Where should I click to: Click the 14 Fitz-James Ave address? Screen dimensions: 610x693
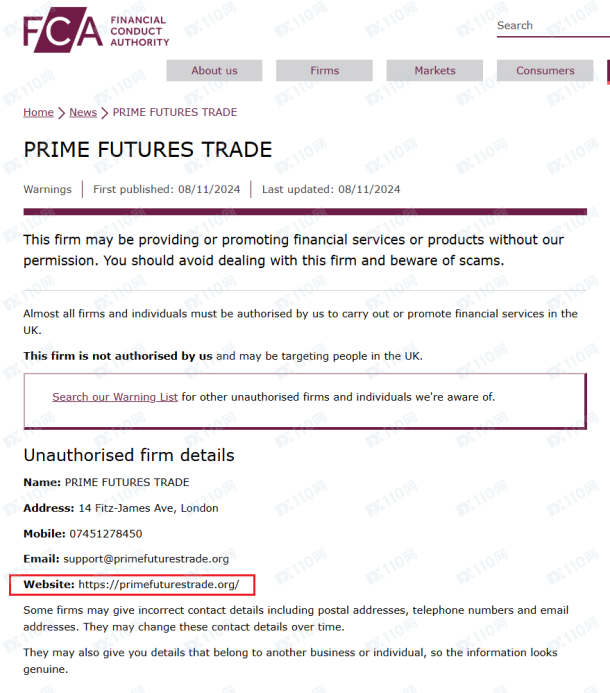pyautogui.click(x=148, y=508)
